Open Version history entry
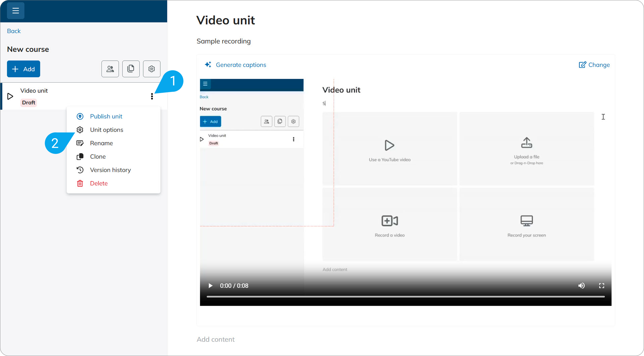Image resolution: width=644 pixels, height=356 pixels. click(110, 170)
